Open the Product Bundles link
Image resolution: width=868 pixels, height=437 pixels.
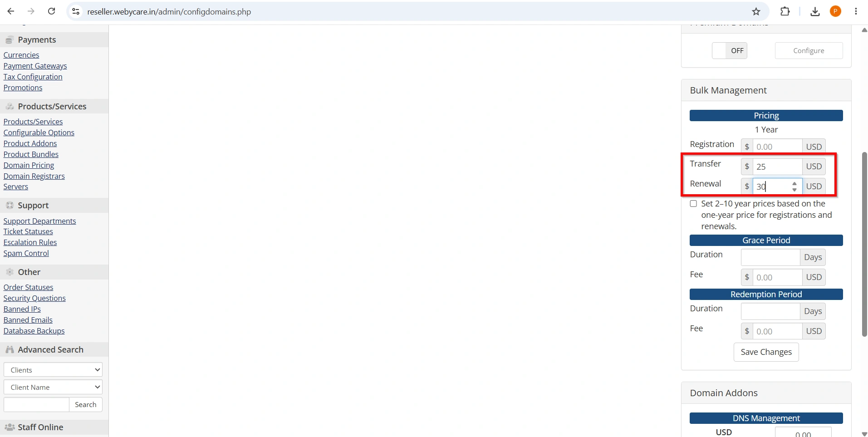(31, 154)
